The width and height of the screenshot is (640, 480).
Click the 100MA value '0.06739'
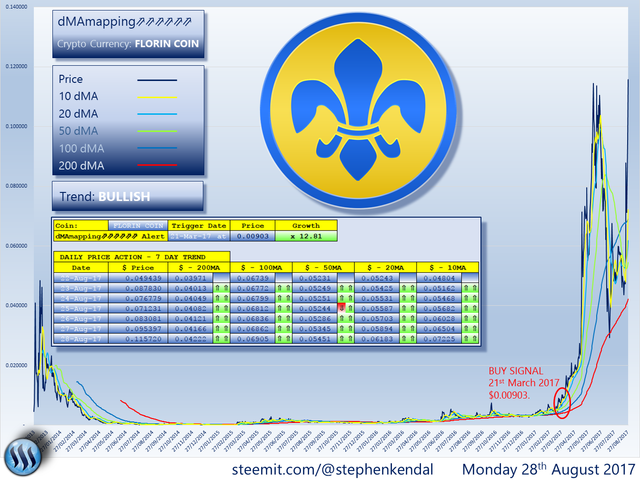point(253,278)
